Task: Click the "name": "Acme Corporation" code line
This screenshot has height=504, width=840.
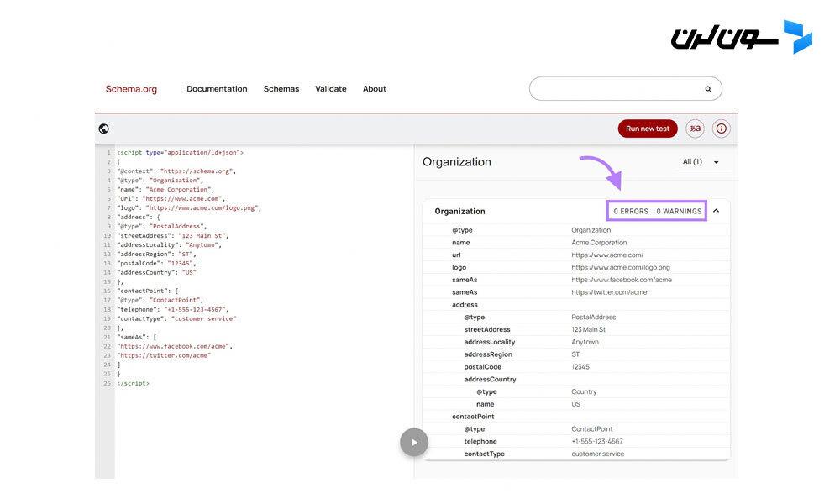Action: click(165, 190)
